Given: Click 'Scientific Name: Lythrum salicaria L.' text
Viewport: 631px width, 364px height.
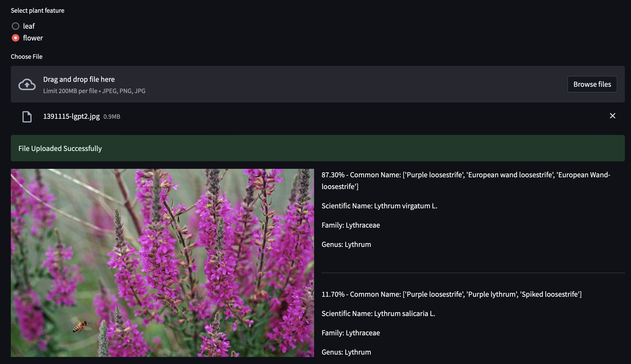Looking at the screenshot, I should click(378, 313).
